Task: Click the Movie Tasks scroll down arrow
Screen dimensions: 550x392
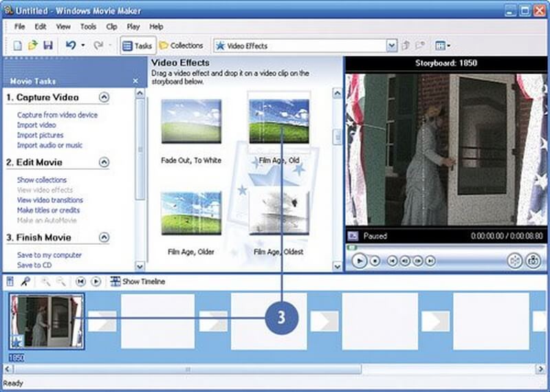Action: click(x=140, y=266)
